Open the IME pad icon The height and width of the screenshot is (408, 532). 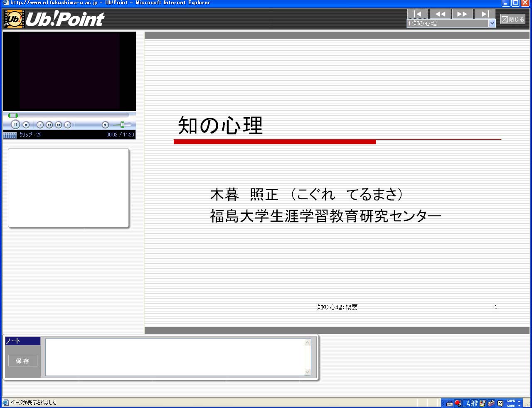click(483, 403)
